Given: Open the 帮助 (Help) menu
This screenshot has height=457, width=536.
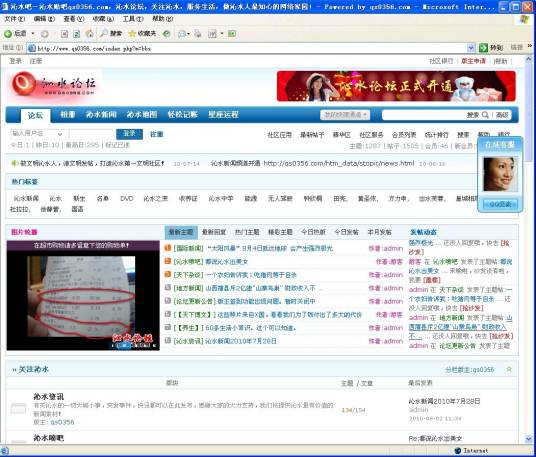Looking at the screenshot, I should pyautogui.click(x=162, y=19).
